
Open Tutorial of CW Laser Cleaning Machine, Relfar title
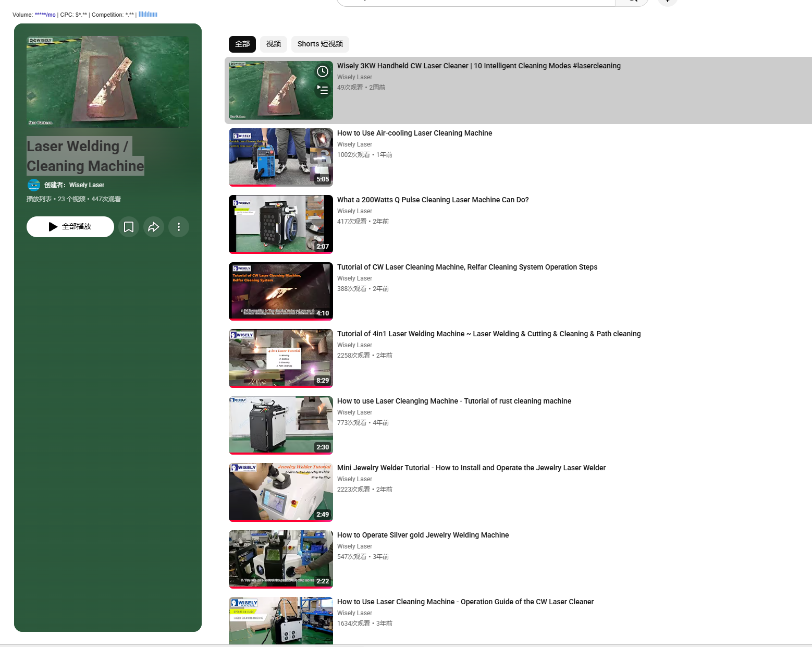pos(467,267)
